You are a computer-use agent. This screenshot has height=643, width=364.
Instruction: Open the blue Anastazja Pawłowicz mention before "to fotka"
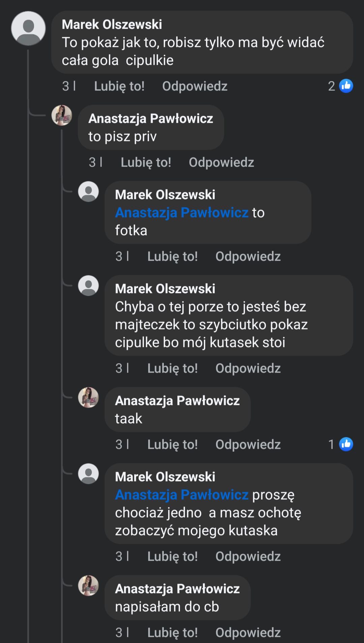(182, 213)
